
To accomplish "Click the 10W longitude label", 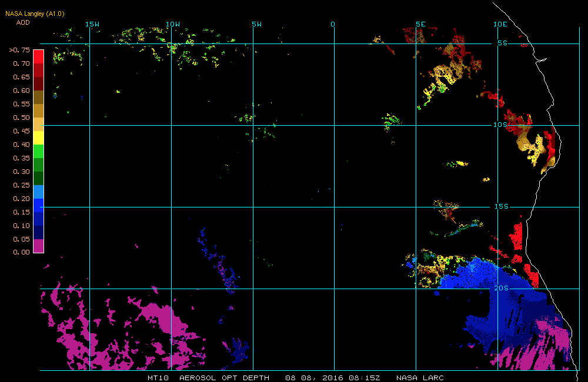I will (x=173, y=24).
